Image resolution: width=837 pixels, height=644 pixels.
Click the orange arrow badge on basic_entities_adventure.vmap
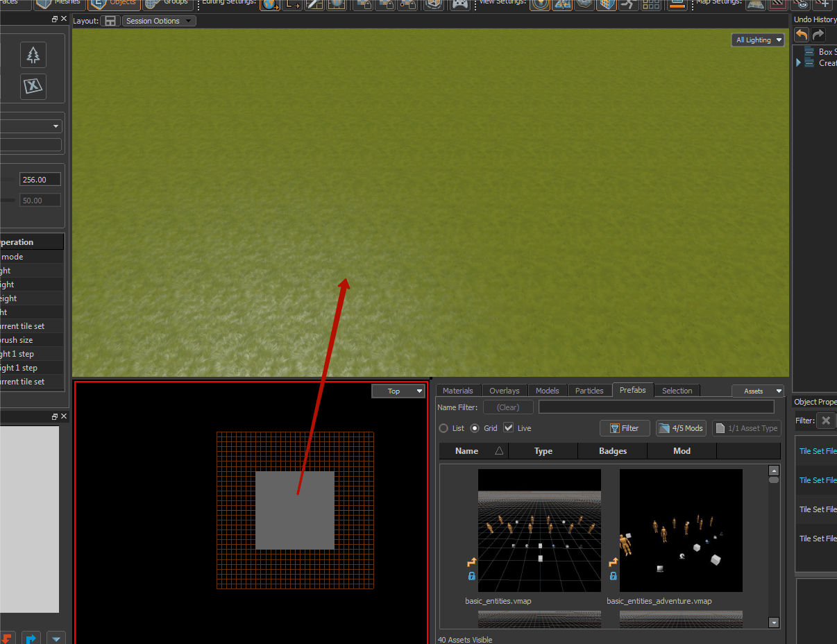click(614, 563)
